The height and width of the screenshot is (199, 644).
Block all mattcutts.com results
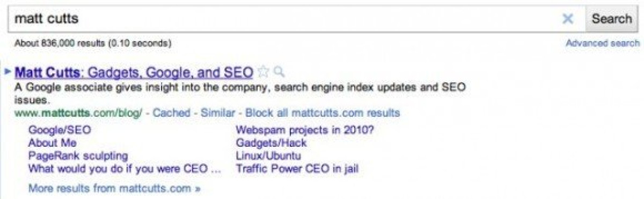323,113
